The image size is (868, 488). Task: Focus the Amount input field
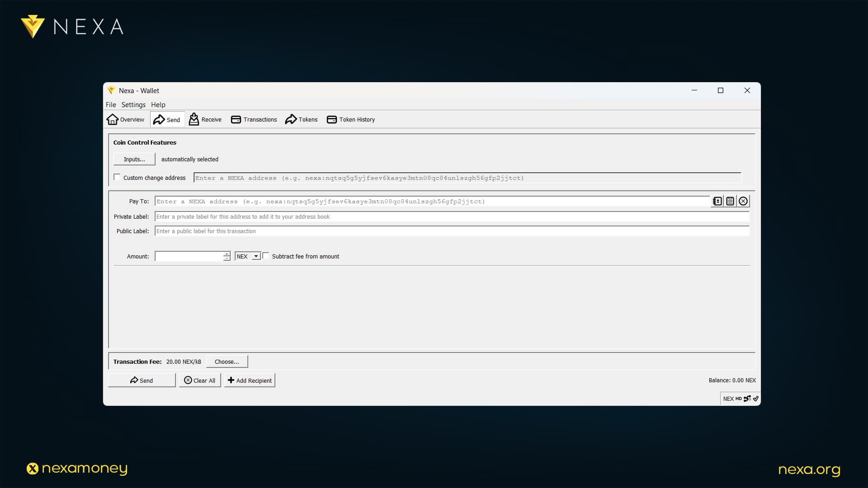click(x=189, y=256)
